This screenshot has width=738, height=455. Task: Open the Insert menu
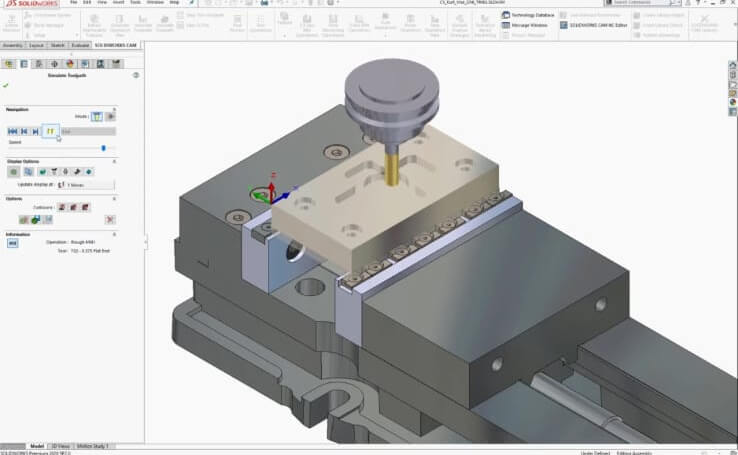[119, 3]
